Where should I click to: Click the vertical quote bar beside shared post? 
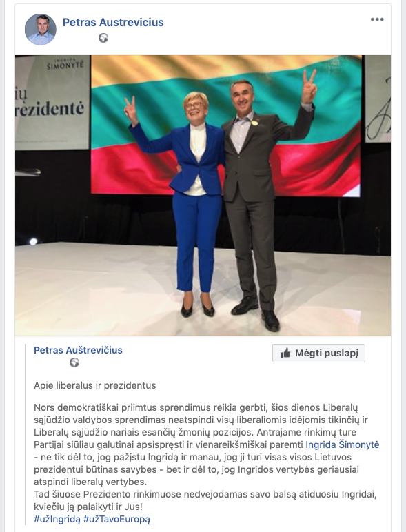(26, 434)
